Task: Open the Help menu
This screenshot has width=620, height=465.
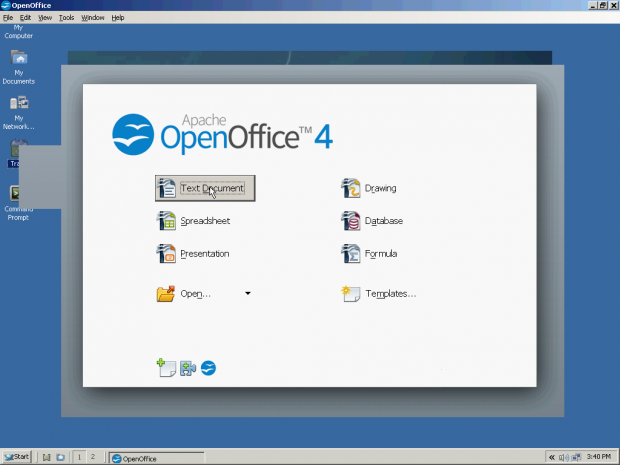Action: click(118, 17)
